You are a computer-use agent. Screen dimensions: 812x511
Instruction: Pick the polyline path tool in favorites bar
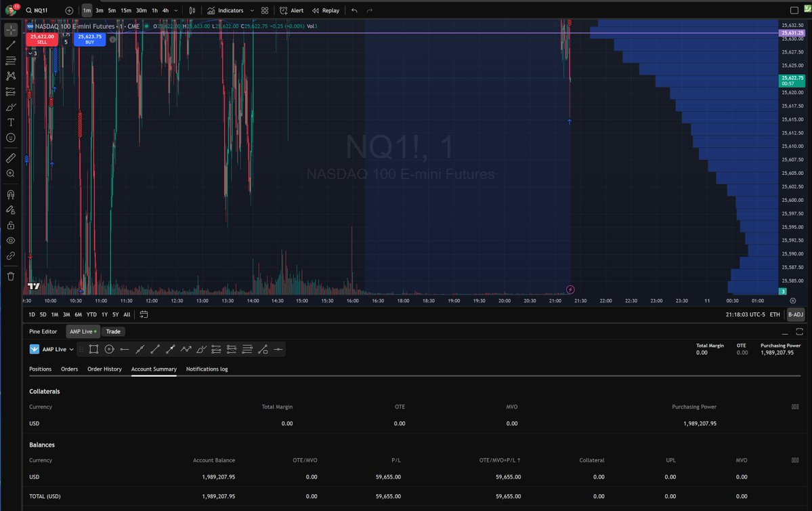[186, 349]
